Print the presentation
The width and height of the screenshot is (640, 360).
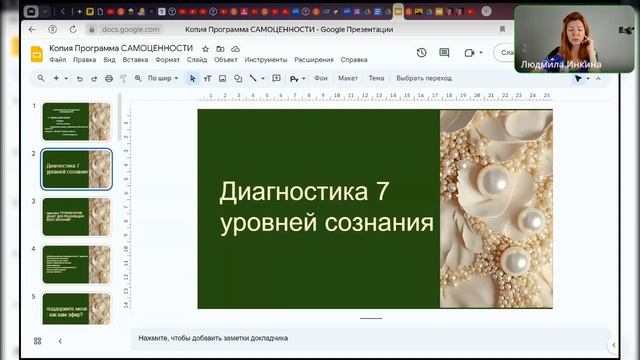click(x=109, y=78)
